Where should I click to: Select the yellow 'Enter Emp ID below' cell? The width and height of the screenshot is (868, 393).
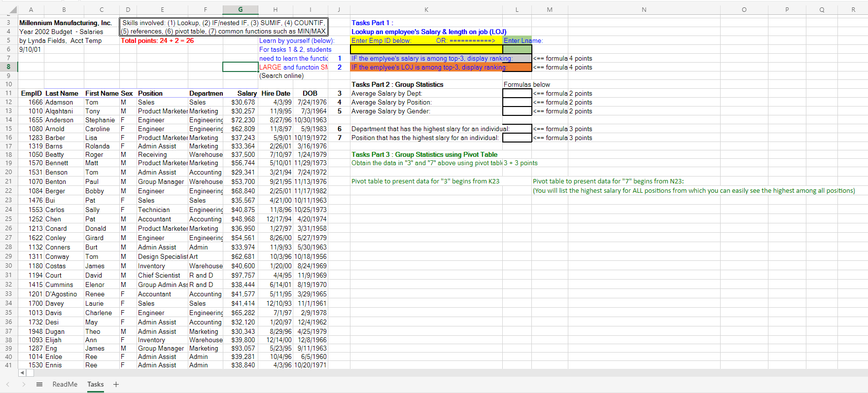tap(426, 40)
